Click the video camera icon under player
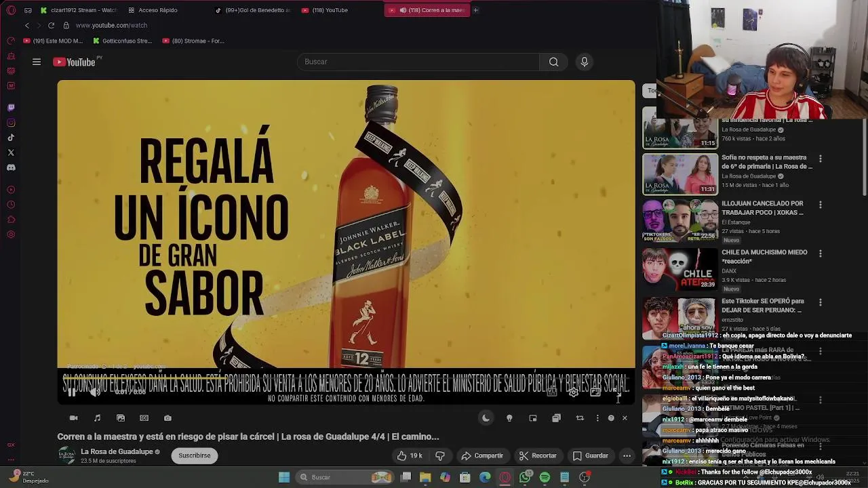 [x=74, y=418]
